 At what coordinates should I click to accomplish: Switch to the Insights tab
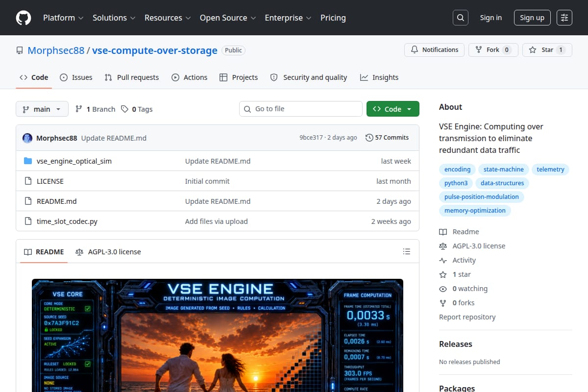tap(379, 77)
